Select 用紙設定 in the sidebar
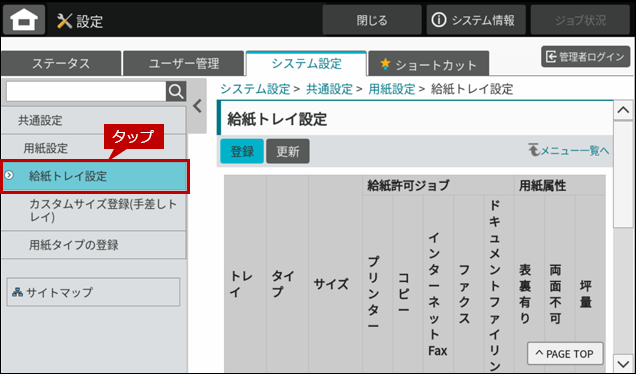This screenshot has width=636, height=374. (94, 148)
